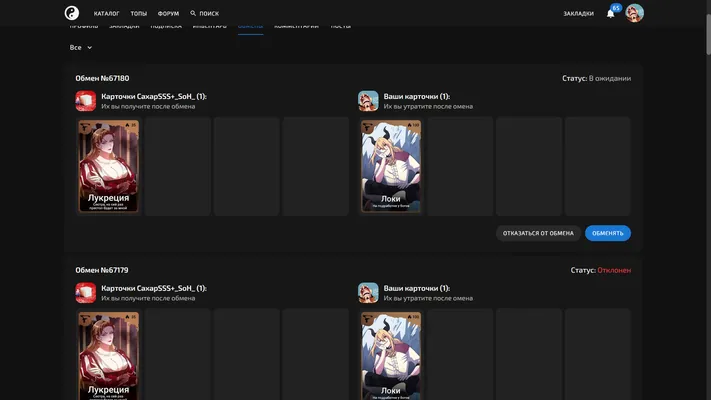Image resolution: width=711 pixels, height=400 pixels.
Task: Go to the Форум section
Action: [x=168, y=14]
